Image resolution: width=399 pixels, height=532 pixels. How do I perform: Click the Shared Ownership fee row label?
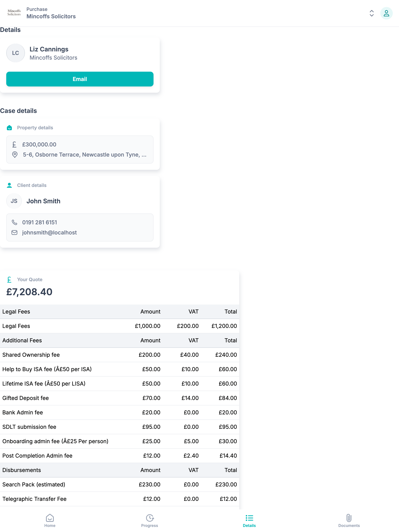point(31,355)
